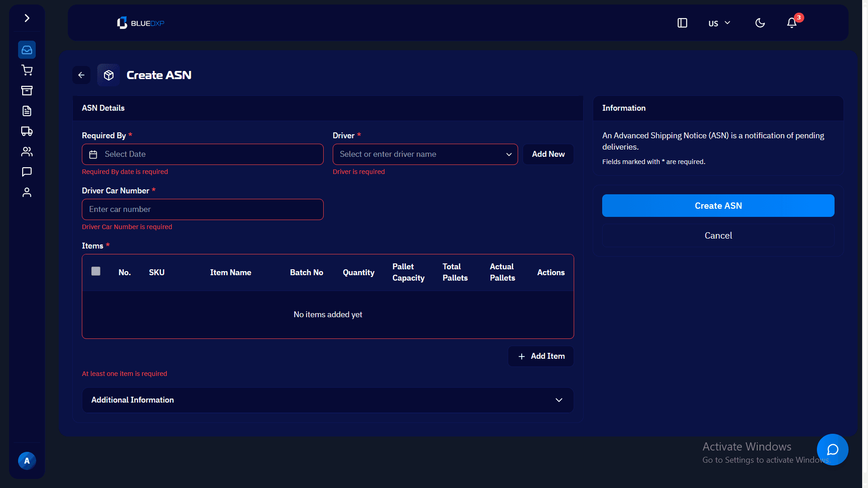Open the Inbox section in the sidebar
Image resolution: width=868 pixels, height=488 pixels.
click(x=27, y=50)
